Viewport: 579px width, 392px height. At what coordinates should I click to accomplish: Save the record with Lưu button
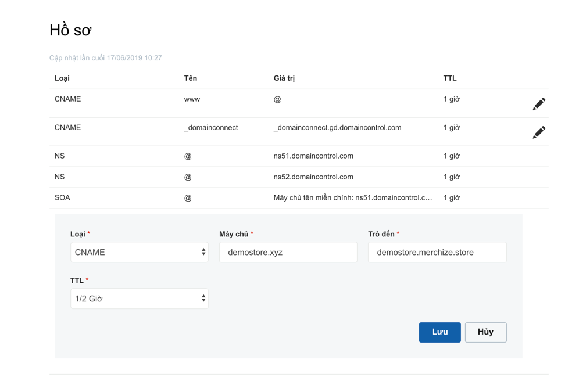tap(440, 332)
